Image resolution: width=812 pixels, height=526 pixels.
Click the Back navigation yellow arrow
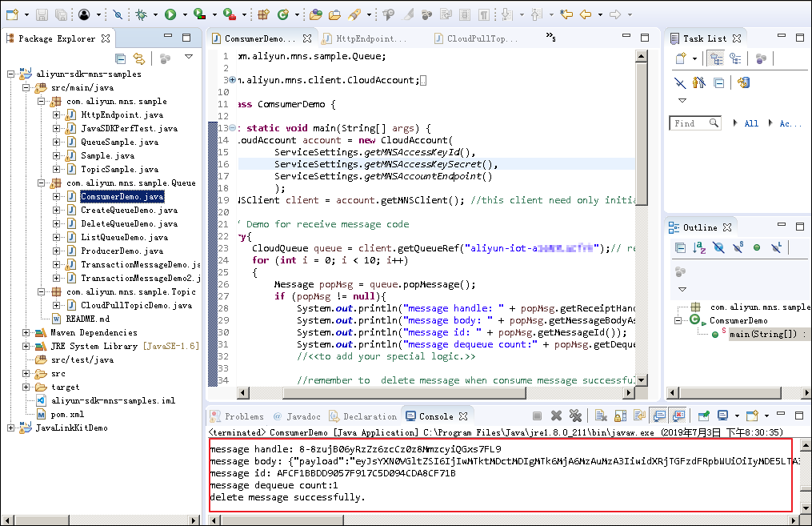coord(586,14)
